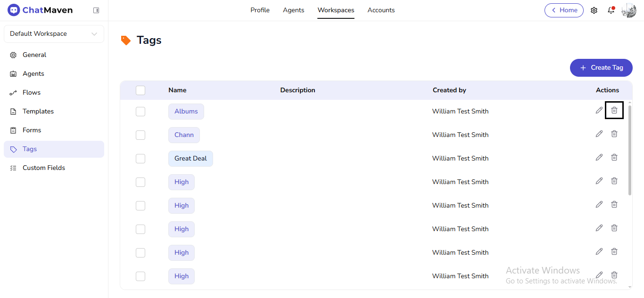Edit the Albums tag with pencil icon

(x=599, y=110)
